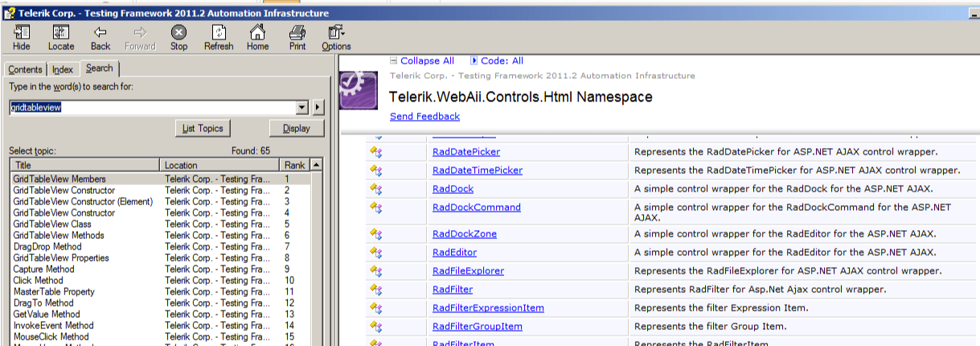Open the RadDockZone link
Viewport: 980px width, 346px height.
pyautogui.click(x=464, y=234)
